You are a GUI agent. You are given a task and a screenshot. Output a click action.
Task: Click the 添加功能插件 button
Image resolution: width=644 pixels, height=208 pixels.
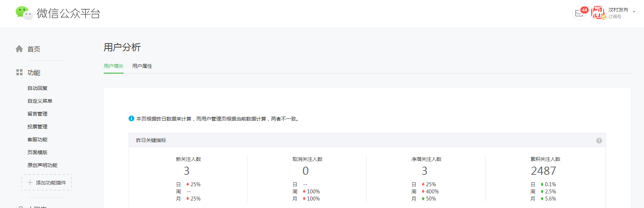pyautogui.click(x=47, y=183)
